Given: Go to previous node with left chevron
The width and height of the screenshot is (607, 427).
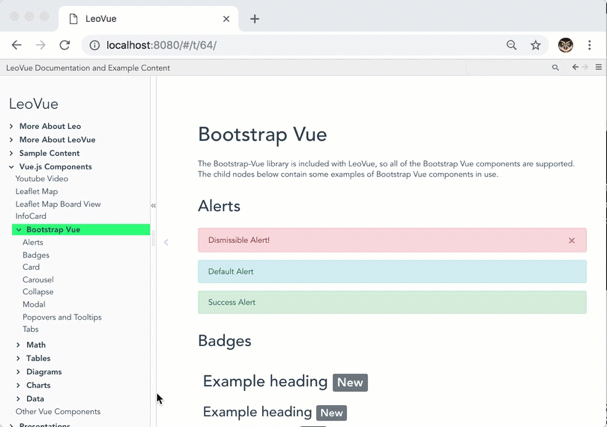Looking at the screenshot, I should coord(166,242).
